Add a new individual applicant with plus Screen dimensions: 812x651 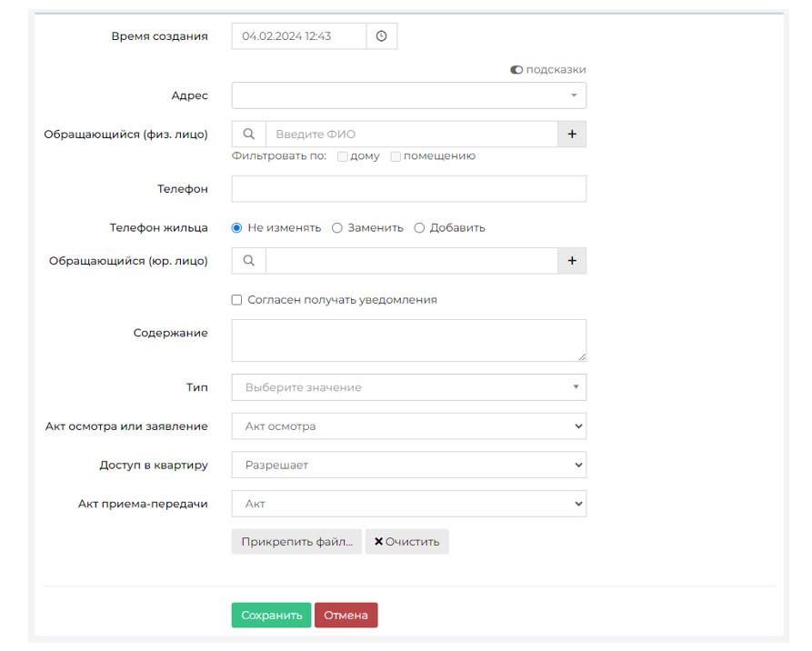click(572, 135)
